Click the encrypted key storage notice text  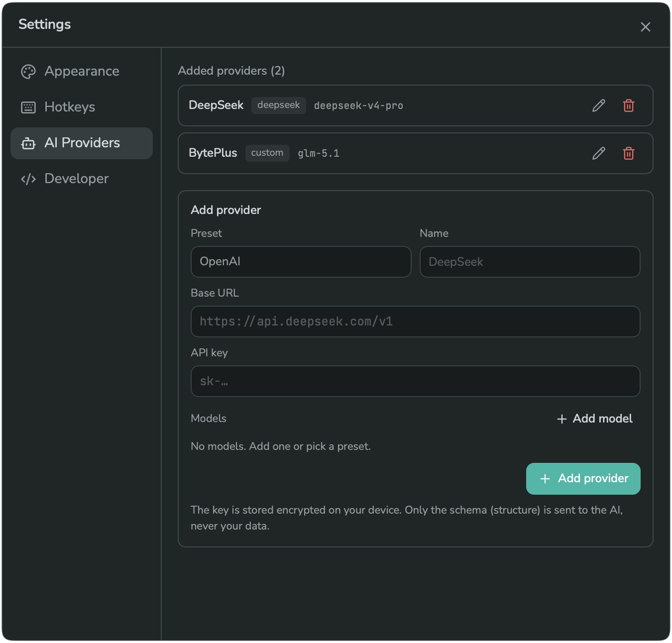pyautogui.click(x=407, y=518)
